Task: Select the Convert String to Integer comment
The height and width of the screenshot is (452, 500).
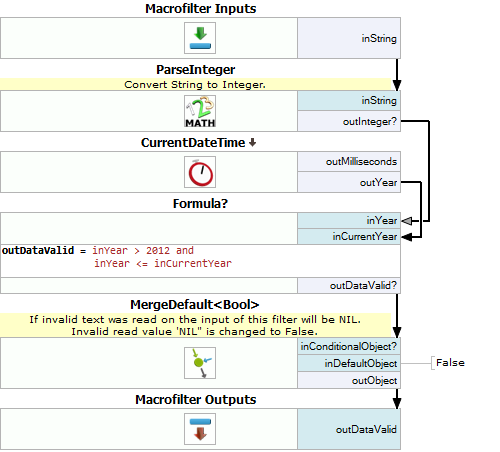Action: [195, 85]
